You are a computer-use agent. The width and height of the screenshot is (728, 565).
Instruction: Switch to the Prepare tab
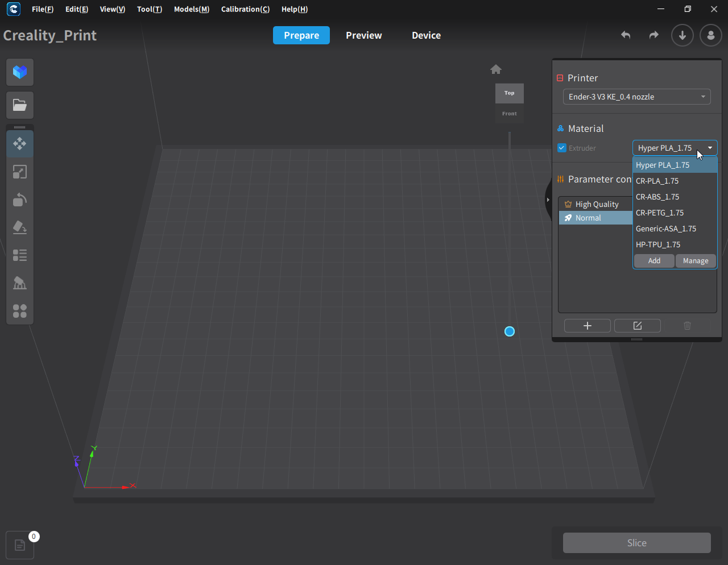(x=301, y=35)
